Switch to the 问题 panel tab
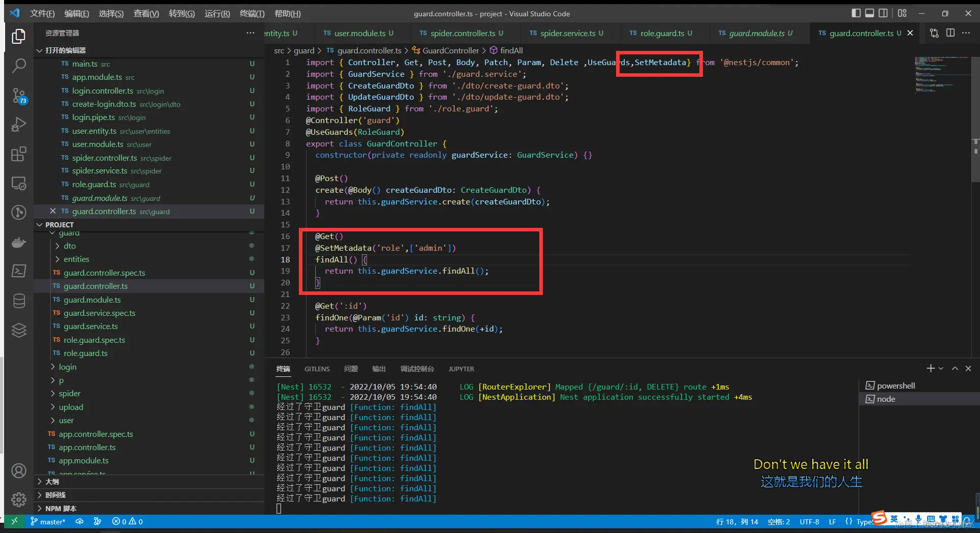This screenshot has height=533, width=980. coord(351,369)
